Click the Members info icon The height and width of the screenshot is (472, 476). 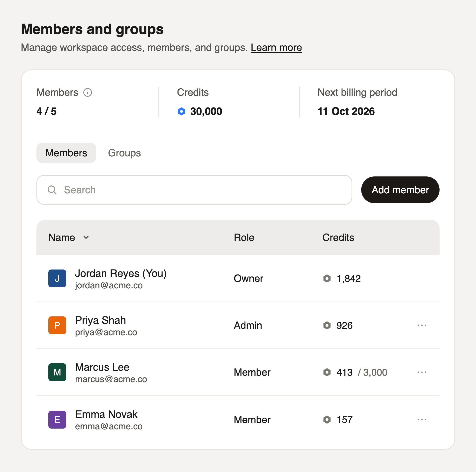tap(88, 93)
